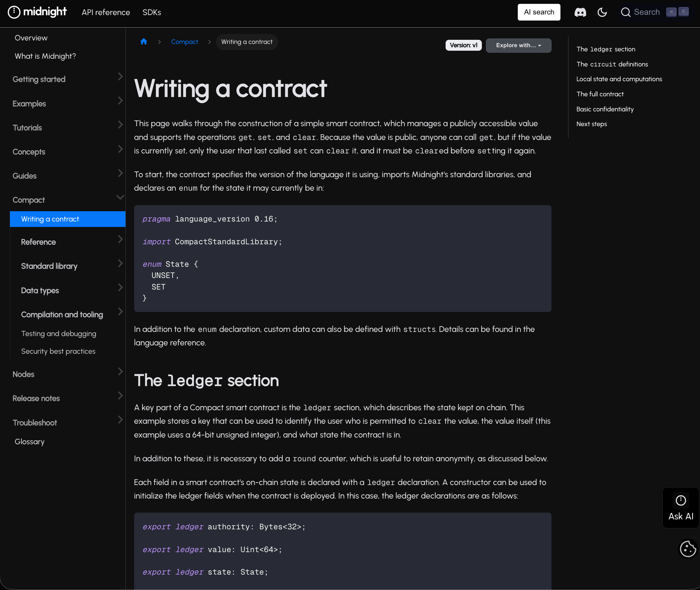Open the Explore with... dropdown

coord(518,46)
